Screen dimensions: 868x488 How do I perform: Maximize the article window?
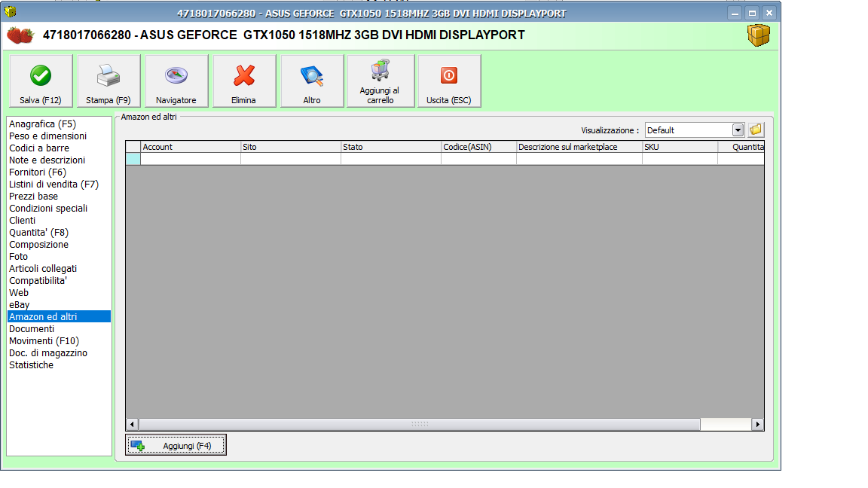tap(752, 13)
